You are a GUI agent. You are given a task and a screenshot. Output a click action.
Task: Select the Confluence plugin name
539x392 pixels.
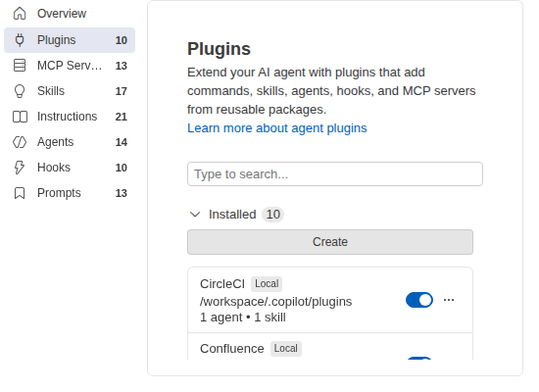[232, 349]
